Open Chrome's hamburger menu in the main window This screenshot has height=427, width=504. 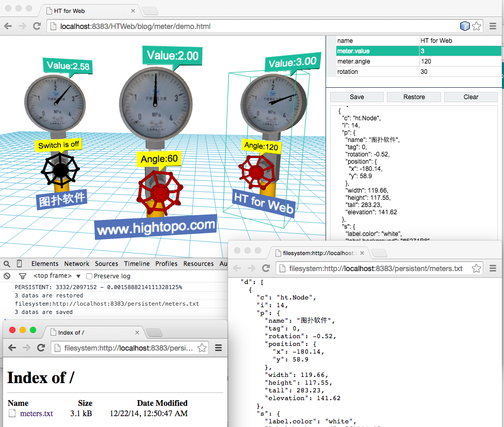point(493,26)
